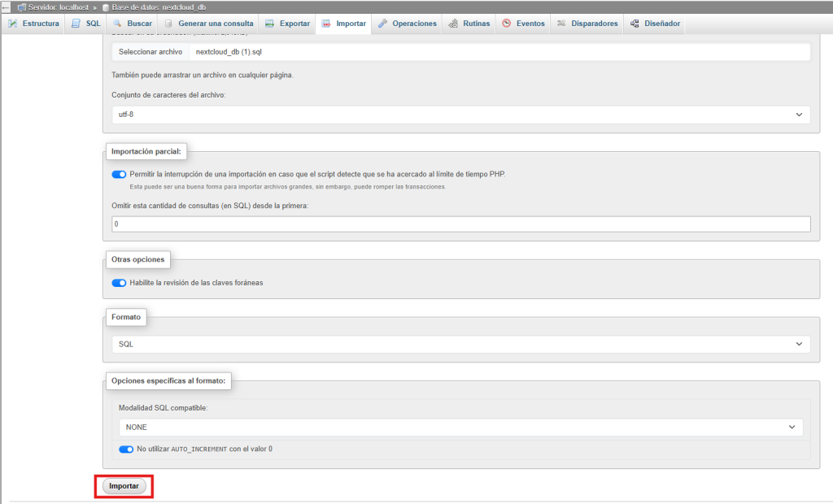Viewport: 833px width, 504px height.
Task: Open the utf-8 character set dropdown
Action: [460, 115]
